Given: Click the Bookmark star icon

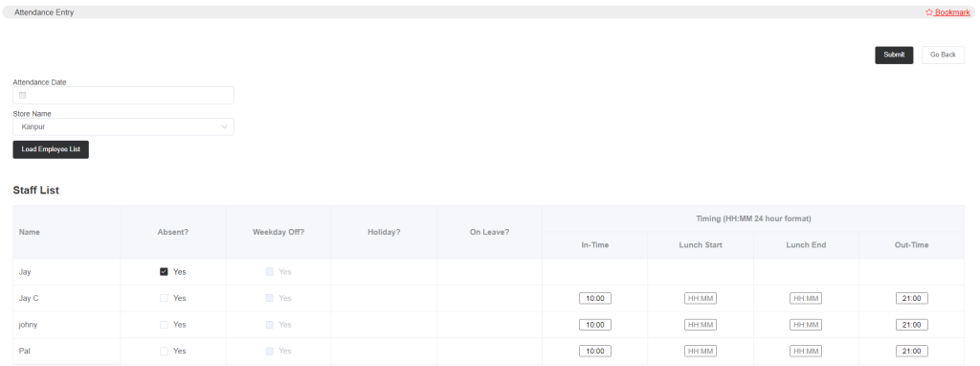Looking at the screenshot, I should pyautogui.click(x=928, y=11).
